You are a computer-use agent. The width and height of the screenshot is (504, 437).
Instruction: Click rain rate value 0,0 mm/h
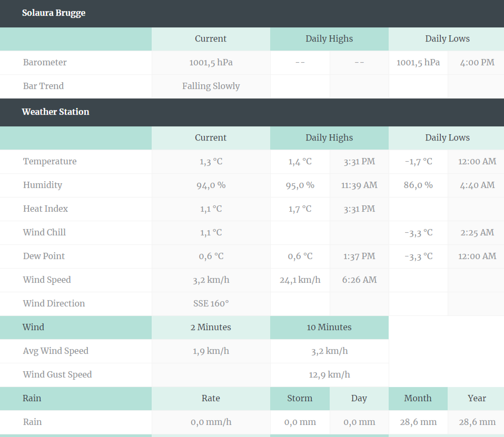click(211, 422)
